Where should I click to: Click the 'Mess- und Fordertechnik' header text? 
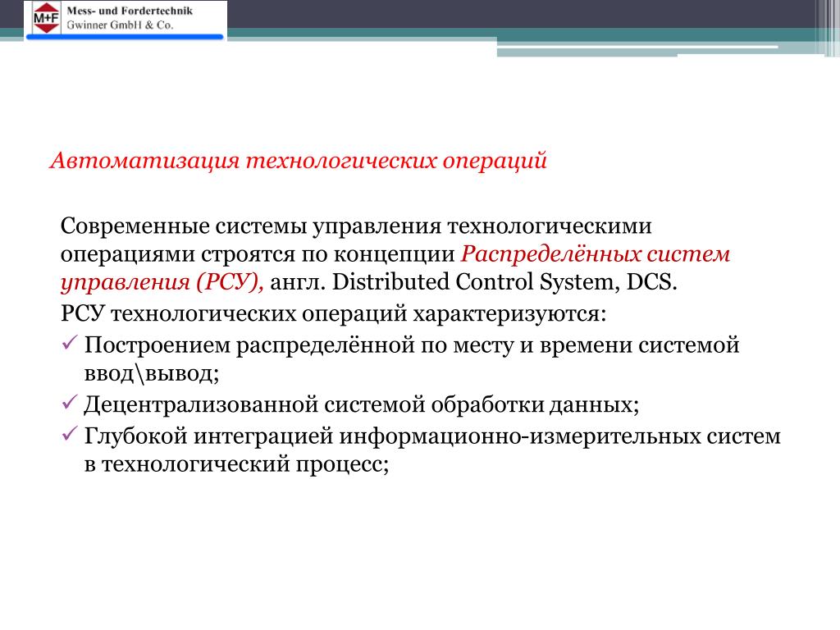click(130, 11)
